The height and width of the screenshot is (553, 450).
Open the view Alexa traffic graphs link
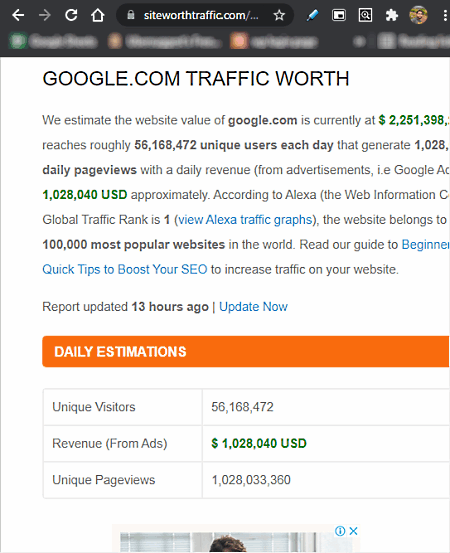tap(245, 220)
